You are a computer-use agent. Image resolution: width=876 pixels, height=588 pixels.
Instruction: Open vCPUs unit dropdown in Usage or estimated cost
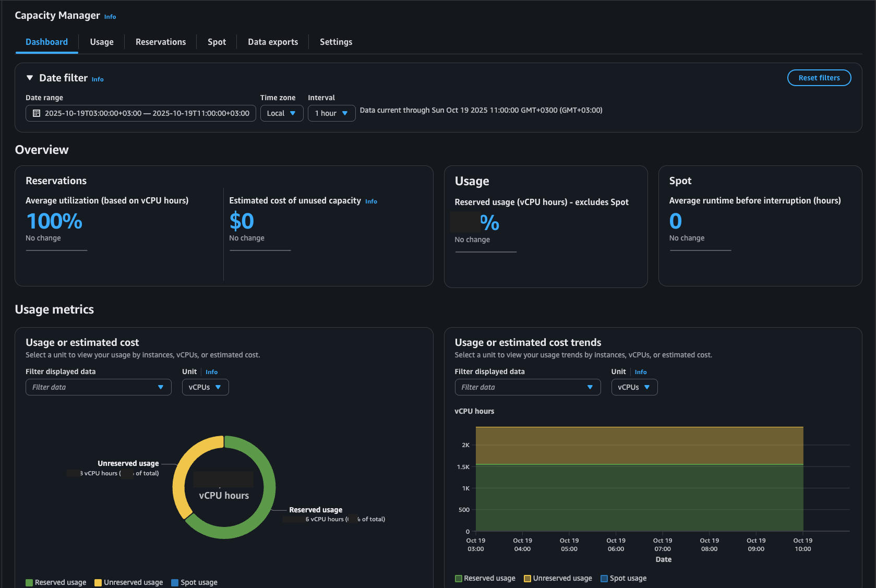205,387
